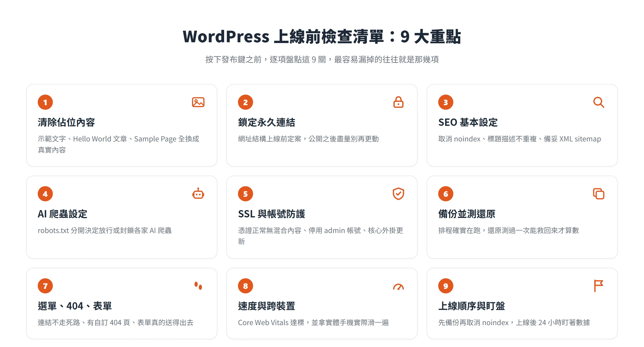This screenshot has height=347, width=644.
Task: Click the description mentioning XML sitemap
Action: 520,139
